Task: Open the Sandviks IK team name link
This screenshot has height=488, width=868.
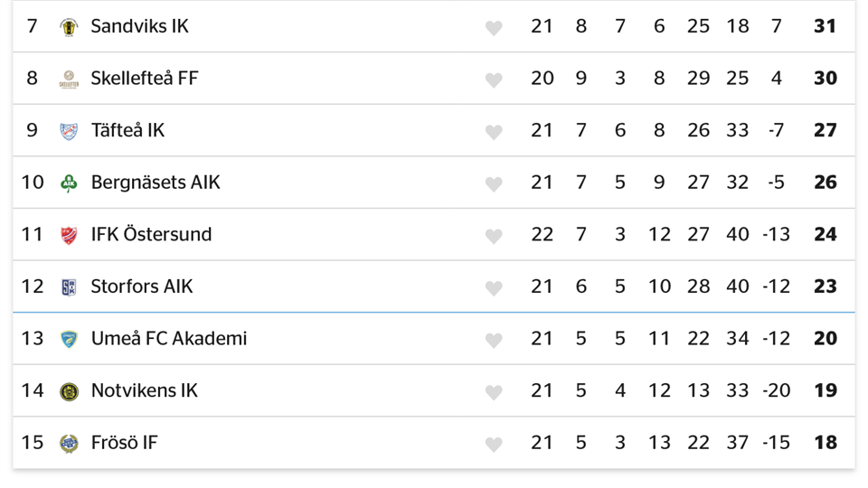Action: click(140, 26)
